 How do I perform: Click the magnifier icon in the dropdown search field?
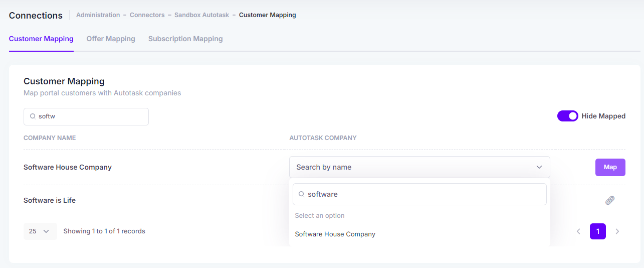[301, 194]
